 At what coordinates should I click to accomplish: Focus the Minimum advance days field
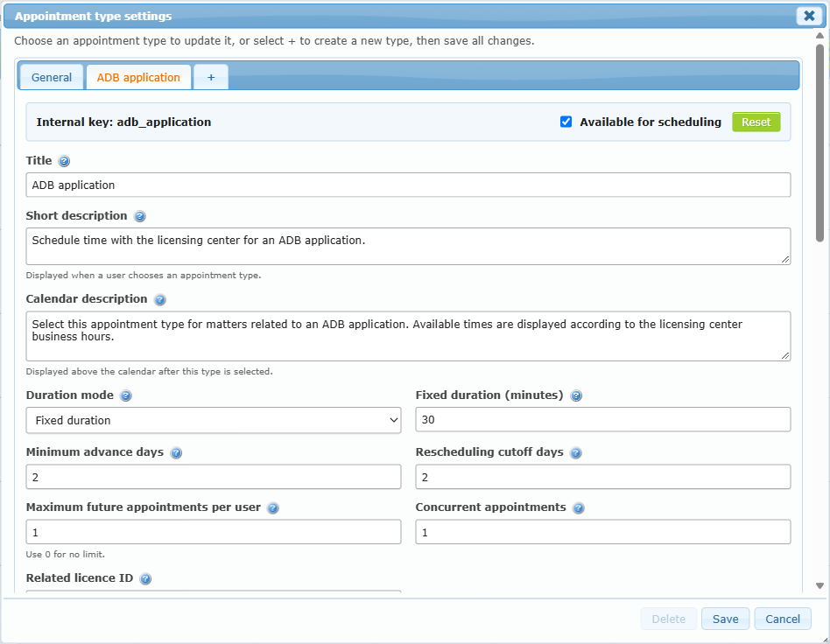214,477
